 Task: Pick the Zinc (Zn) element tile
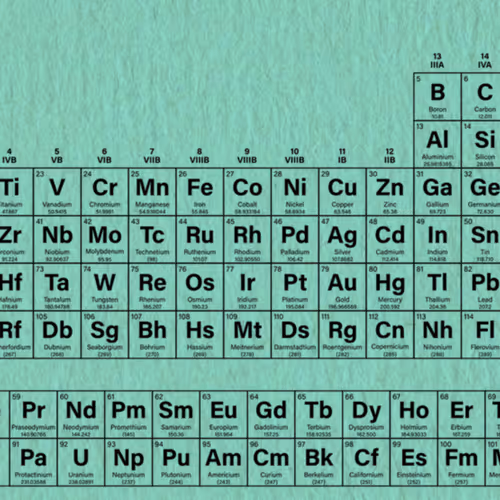coord(390,192)
